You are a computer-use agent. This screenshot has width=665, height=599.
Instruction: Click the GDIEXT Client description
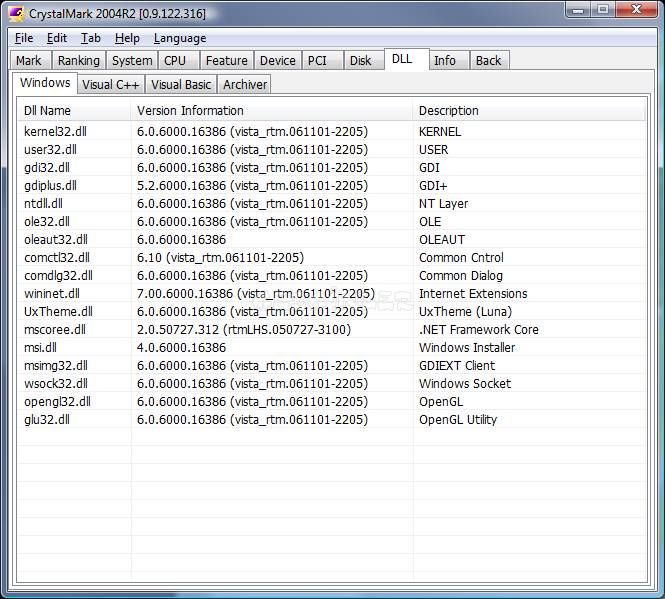(457, 366)
